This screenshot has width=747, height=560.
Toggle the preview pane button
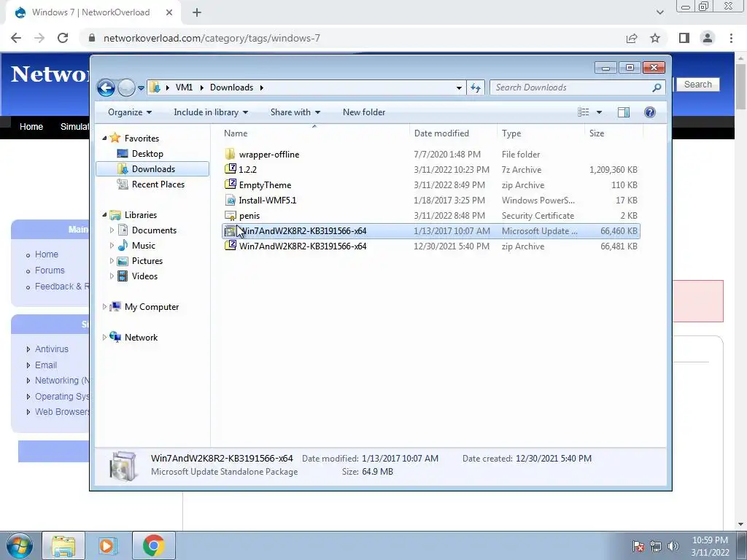624,112
